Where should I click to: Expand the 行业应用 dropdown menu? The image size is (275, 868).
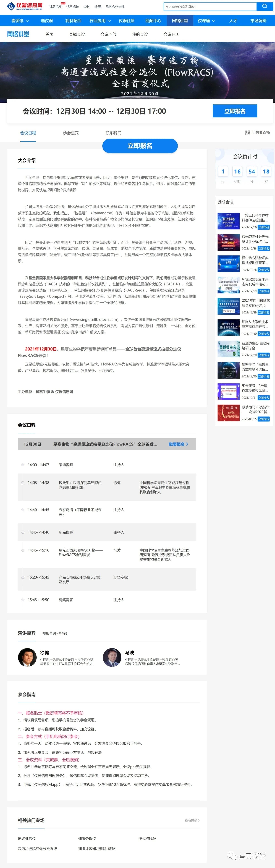point(100,21)
